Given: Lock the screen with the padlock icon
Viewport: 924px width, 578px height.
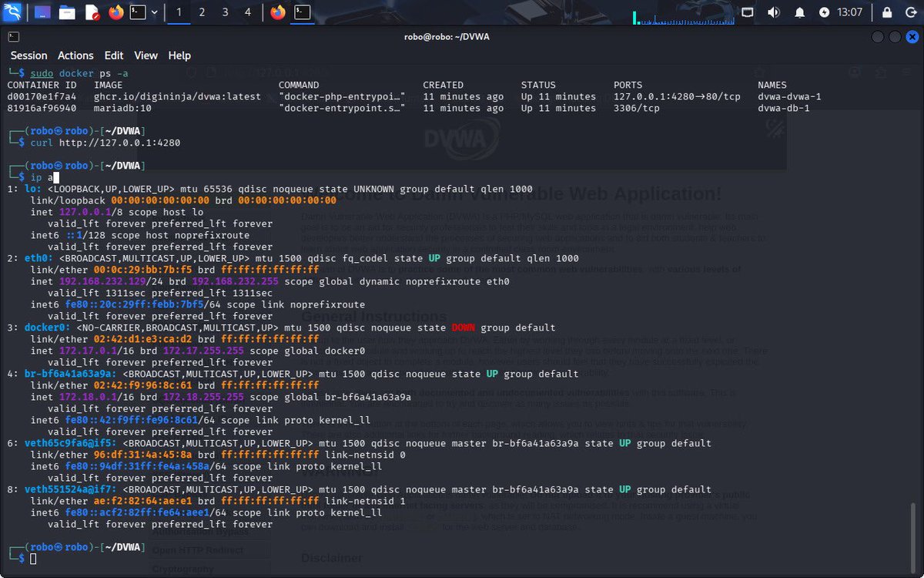Looking at the screenshot, I should 889,12.
